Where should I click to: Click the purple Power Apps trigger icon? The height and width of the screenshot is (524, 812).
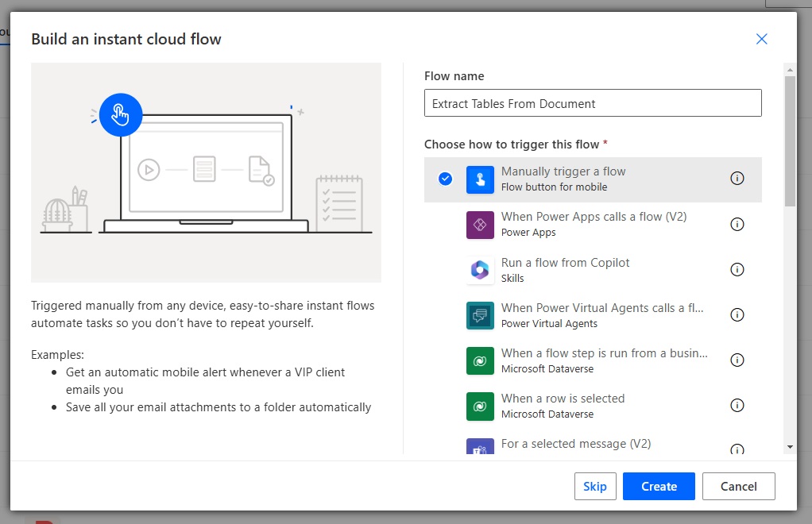coord(480,225)
